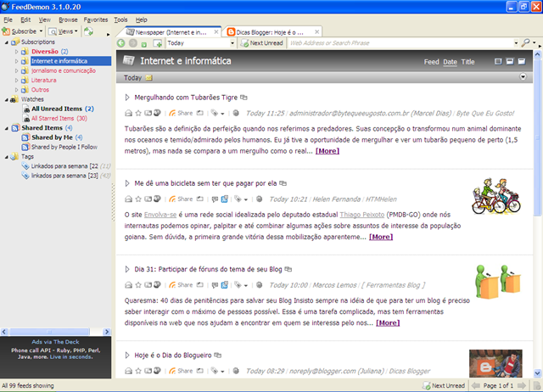Click the tag icon in the Dia 31 article

coord(238,284)
